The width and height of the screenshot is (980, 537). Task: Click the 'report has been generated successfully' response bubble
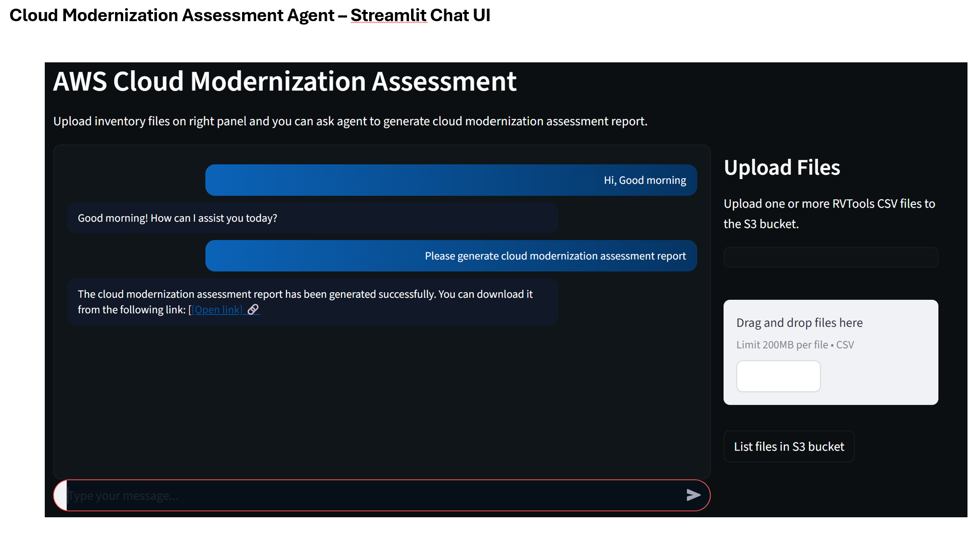click(305, 294)
